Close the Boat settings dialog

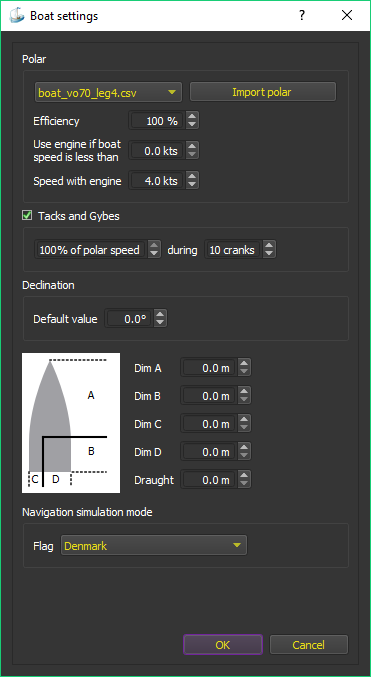347,16
